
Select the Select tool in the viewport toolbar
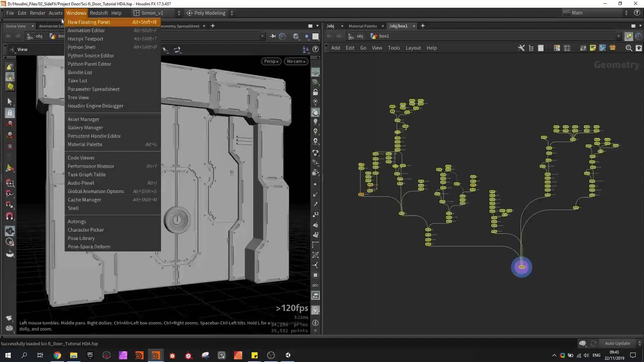click(10, 102)
